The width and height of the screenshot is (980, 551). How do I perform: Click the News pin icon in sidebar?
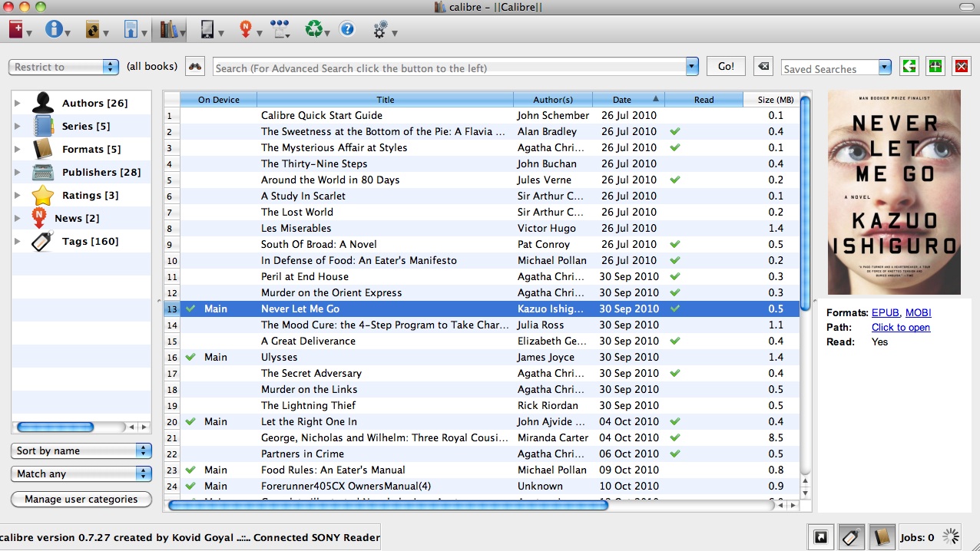click(x=39, y=218)
